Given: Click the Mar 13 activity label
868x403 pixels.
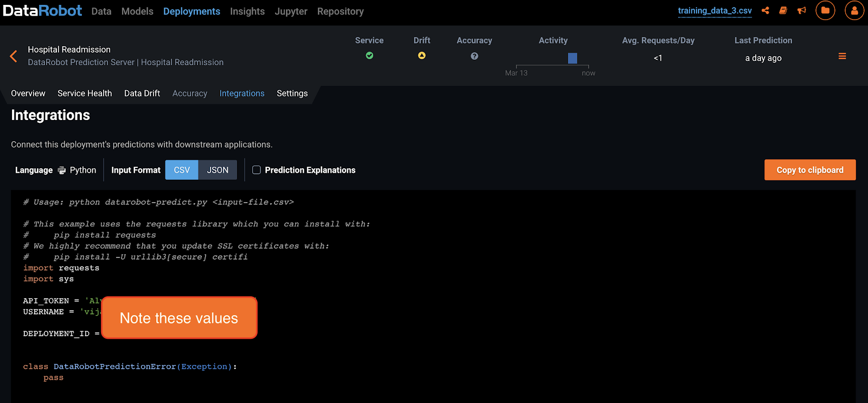Looking at the screenshot, I should point(516,73).
